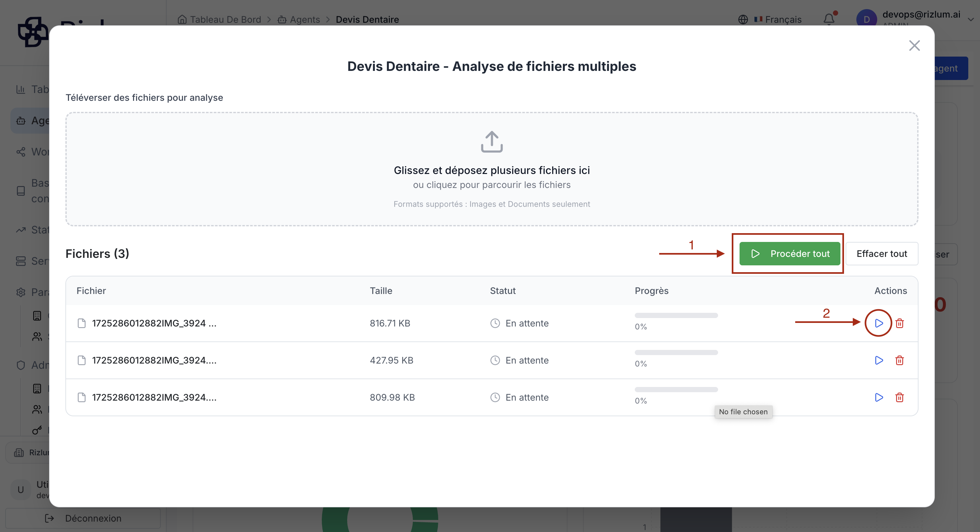Click the trending-line statistics icon in sidebar
The height and width of the screenshot is (532, 980).
click(20, 230)
